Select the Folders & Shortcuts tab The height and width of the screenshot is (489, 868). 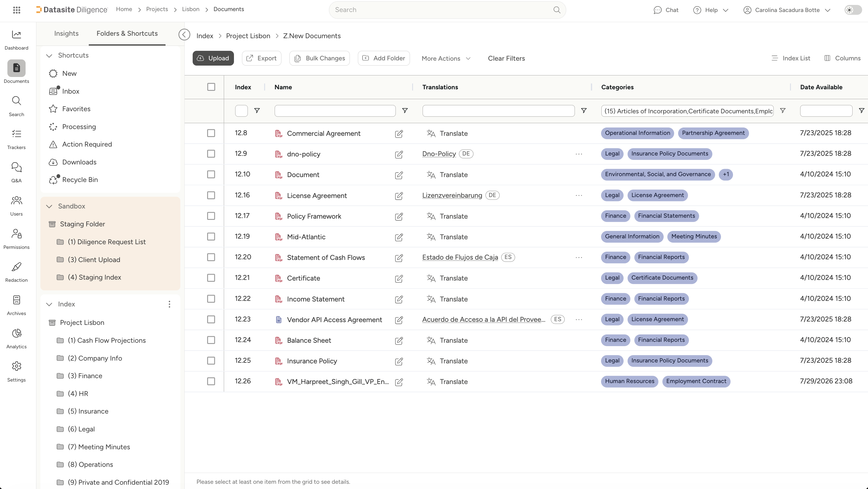click(127, 33)
